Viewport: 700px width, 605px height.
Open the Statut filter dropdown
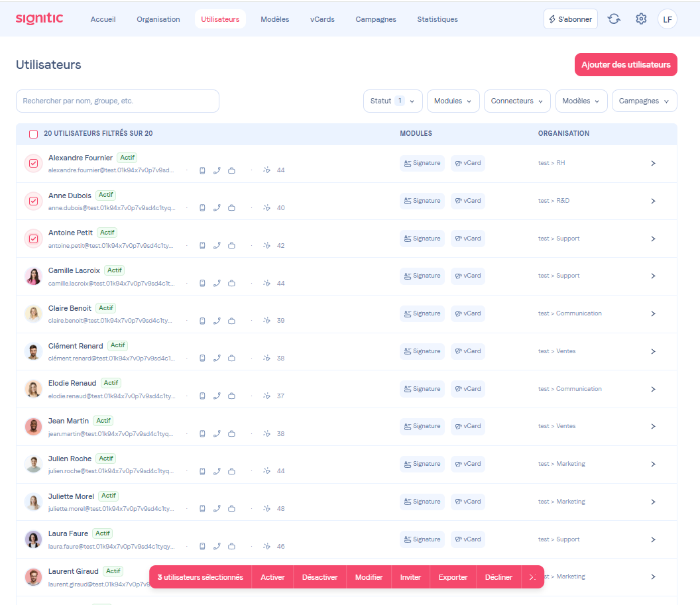click(x=392, y=101)
